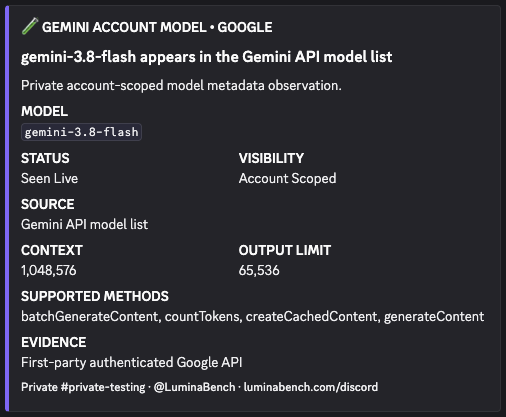Click First-party authenticated Google API text

click(x=132, y=362)
